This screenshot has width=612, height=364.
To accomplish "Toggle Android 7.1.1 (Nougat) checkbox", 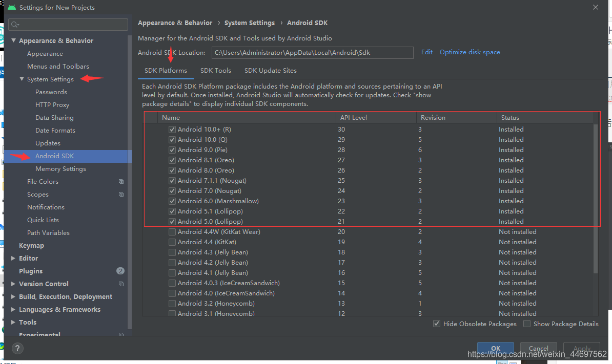I will point(172,180).
